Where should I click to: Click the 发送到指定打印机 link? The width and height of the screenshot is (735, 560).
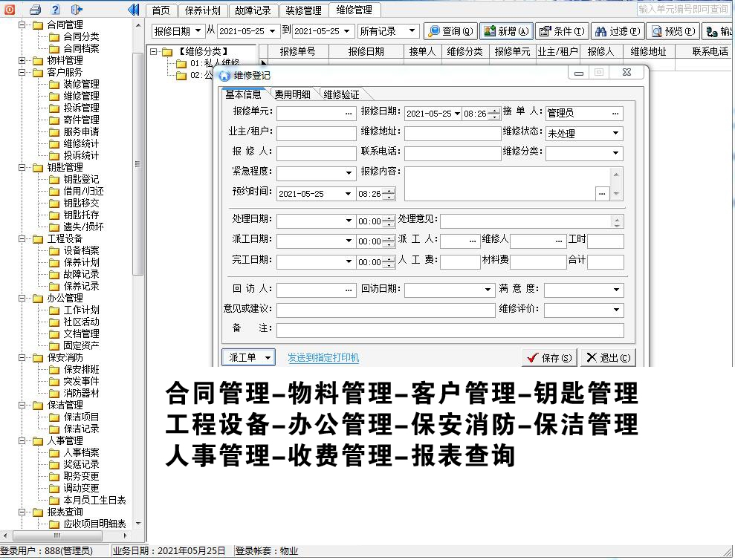323,358
